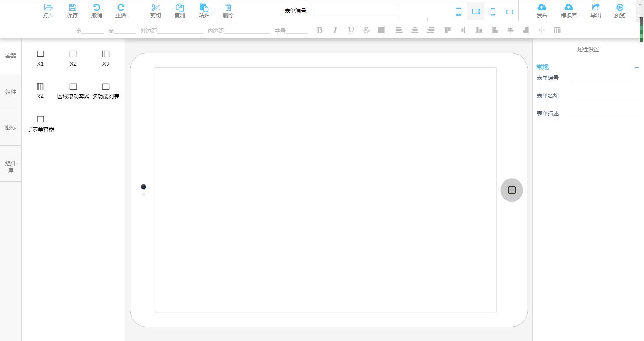
Task: Pick the X1 single-column container
Action: [40, 58]
